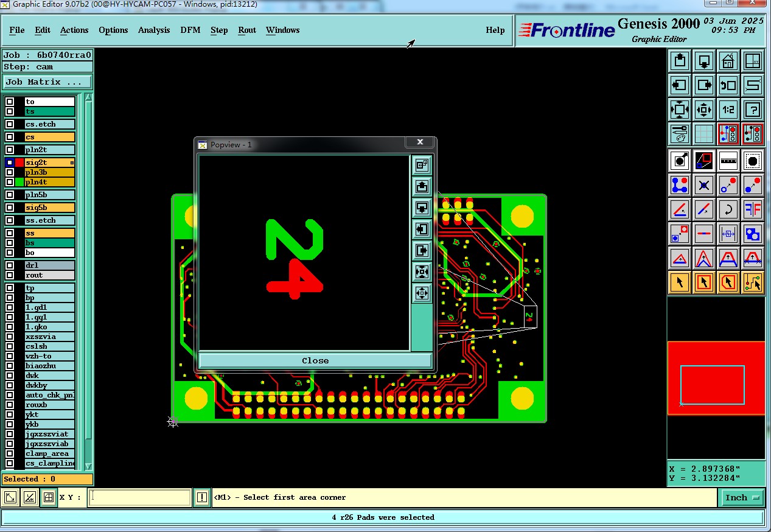This screenshot has width=771, height=532.
Task: Click the Close button in Popview
Action: (x=315, y=360)
